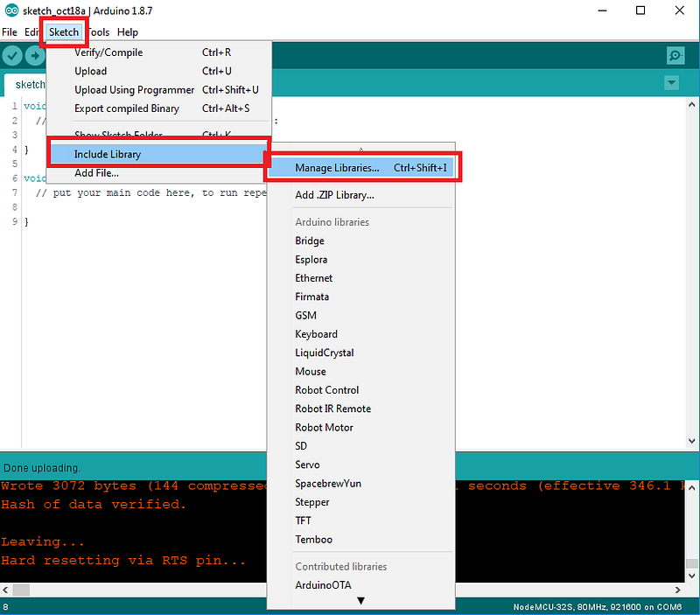The width and height of the screenshot is (700, 615).
Task: Open the Serial Monitor magnifier icon
Action: (675, 55)
